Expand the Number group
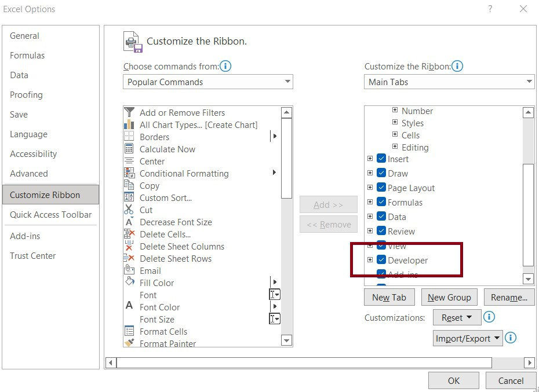539x392 pixels. (x=395, y=110)
